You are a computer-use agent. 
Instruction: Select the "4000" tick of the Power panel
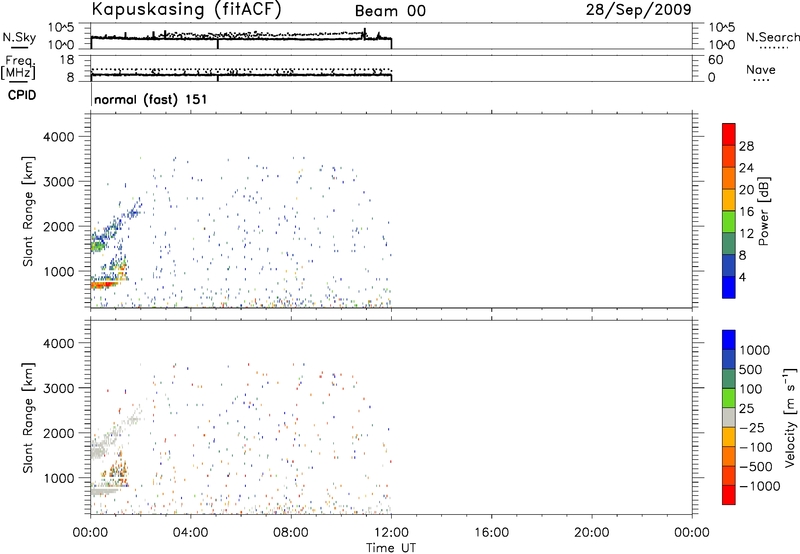58,137
